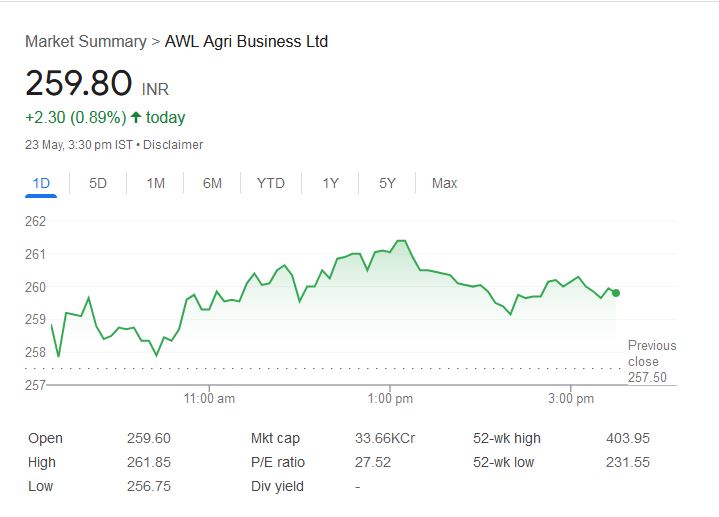Switch to the 5D chart tab

point(98,183)
